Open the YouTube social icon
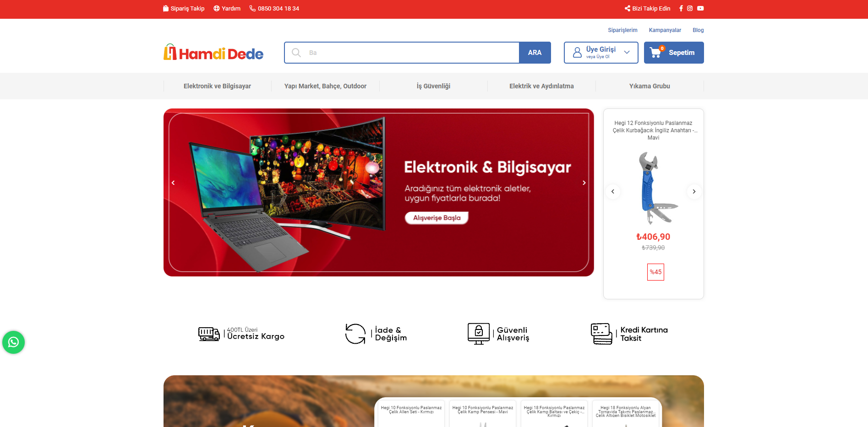 pos(700,8)
